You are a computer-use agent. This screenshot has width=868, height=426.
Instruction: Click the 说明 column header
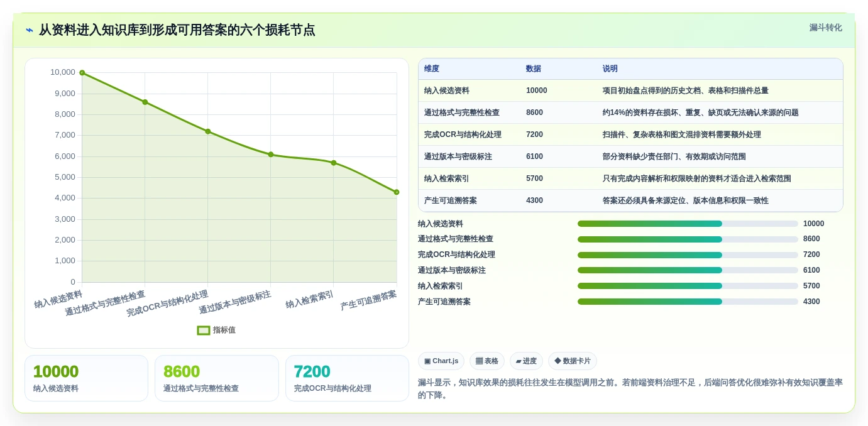click(x=610, y=69)
